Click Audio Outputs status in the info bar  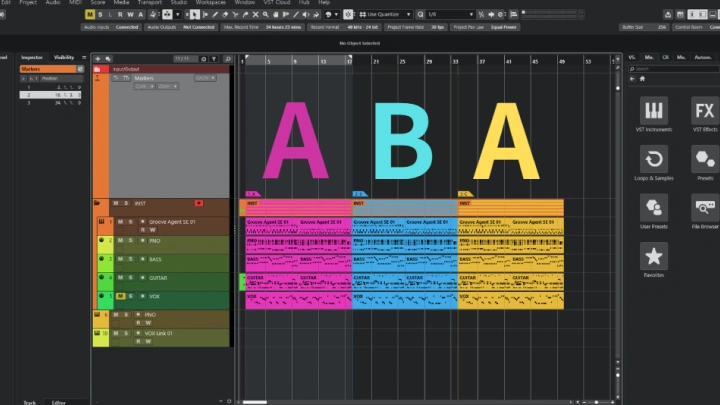180,27
